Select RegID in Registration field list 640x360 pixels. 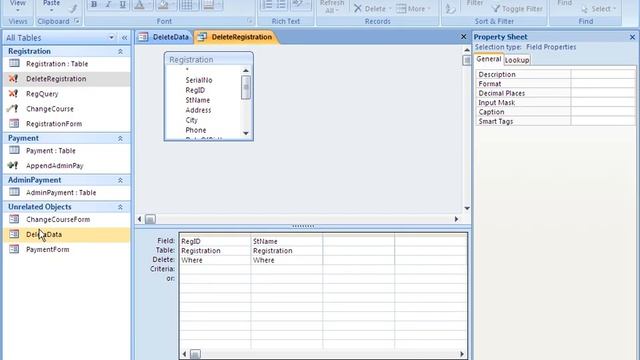[195, 90]
